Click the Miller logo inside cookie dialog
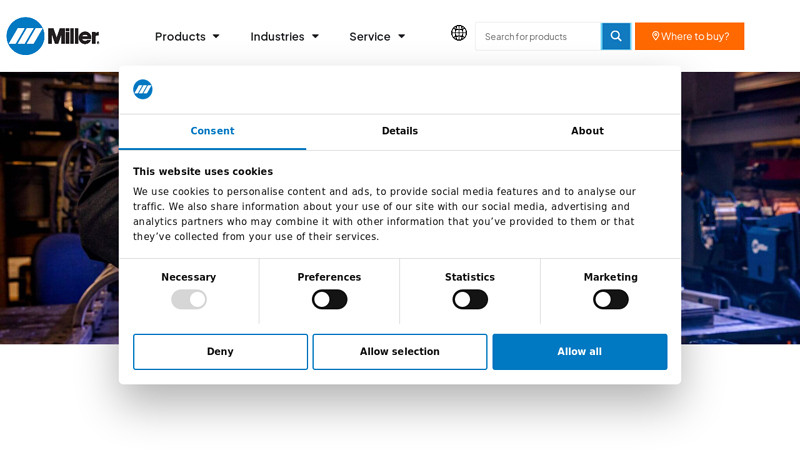This screenshot has height=450, width=800. (x=143, y=89)
